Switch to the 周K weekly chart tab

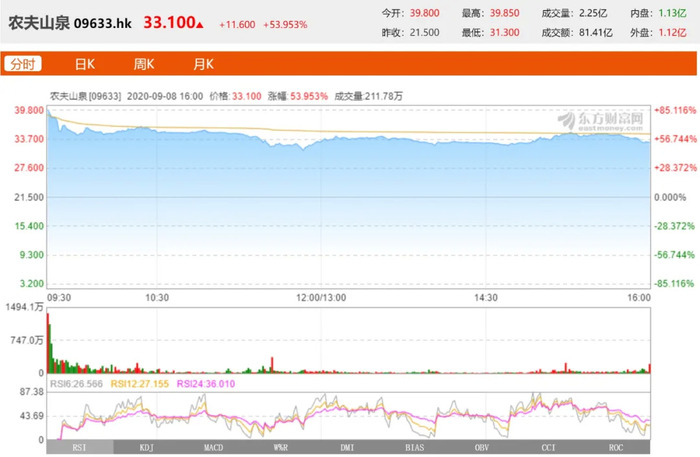coord(144,64)
